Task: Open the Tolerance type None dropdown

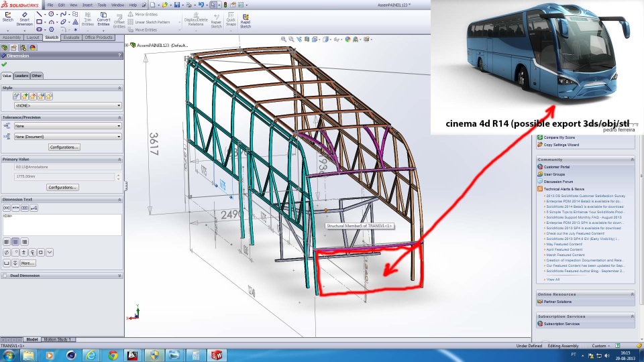Action: [68, 126]
